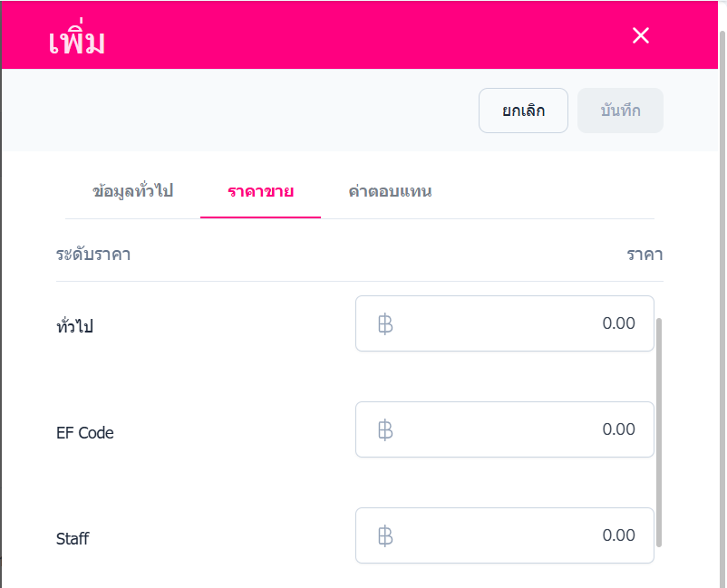Select the ทั่วไป price level label
This screenshot has height=588, width=727.
(x=74, y=326)
